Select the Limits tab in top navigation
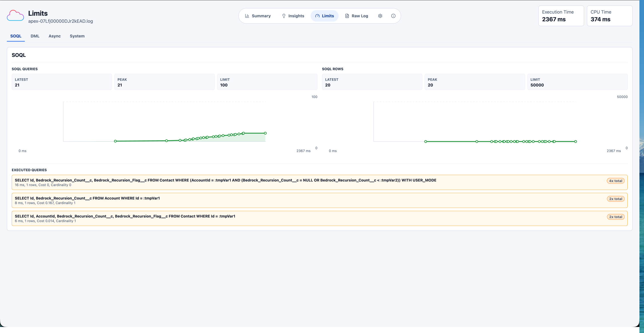 pyautogui.click(x=325, y=16)
